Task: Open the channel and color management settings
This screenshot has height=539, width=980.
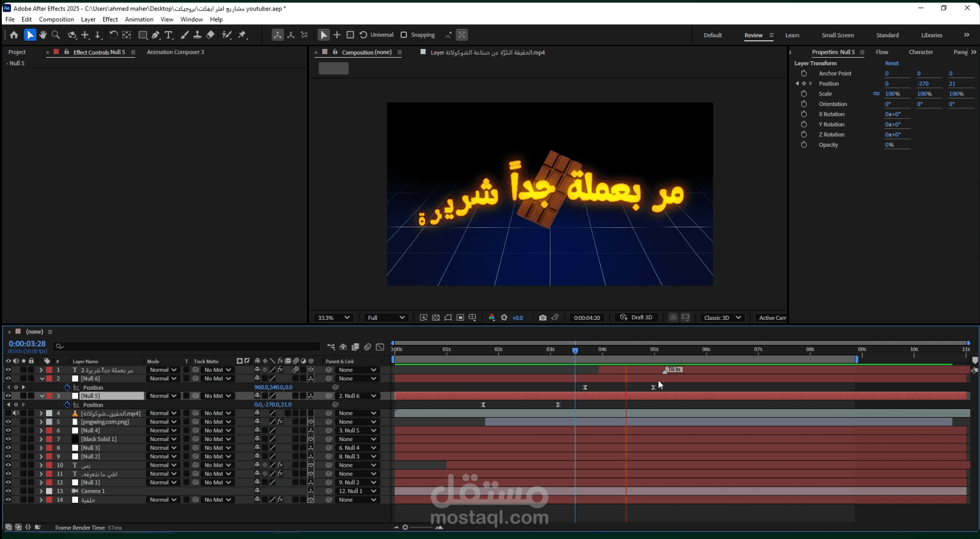Action: coord(491,318)
